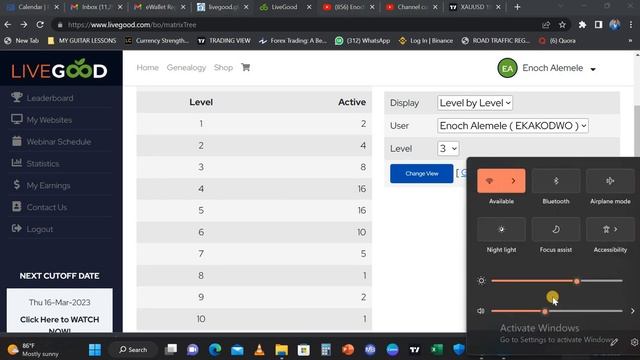The width and height of the screenshot is (640, 360).
Task: Open Accessibility quick settings options
Action: point(610,229)
